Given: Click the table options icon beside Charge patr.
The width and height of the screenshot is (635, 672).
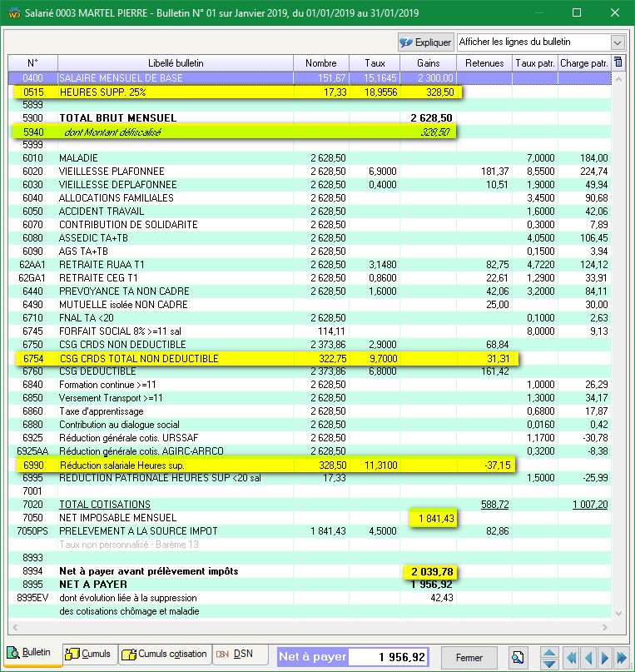Looking at the screenshot, I should (x=618, y=62).
